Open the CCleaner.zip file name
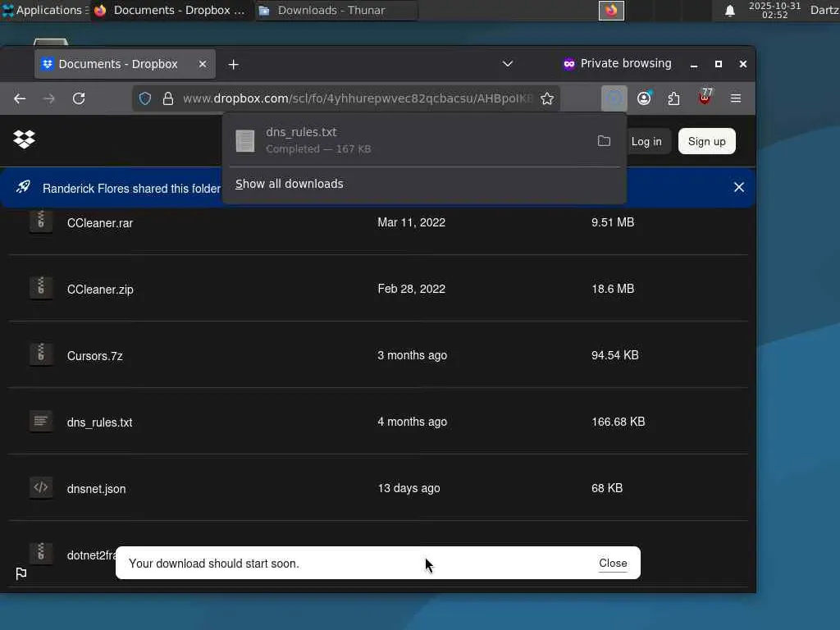Screen dimensions: 840x630 (100, 290)
